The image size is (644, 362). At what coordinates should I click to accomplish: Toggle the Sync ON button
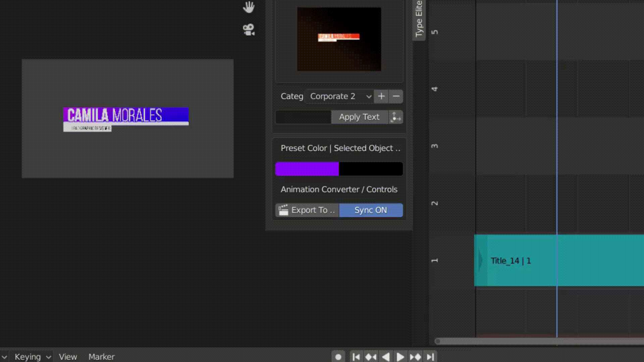[x=371, y=210]
